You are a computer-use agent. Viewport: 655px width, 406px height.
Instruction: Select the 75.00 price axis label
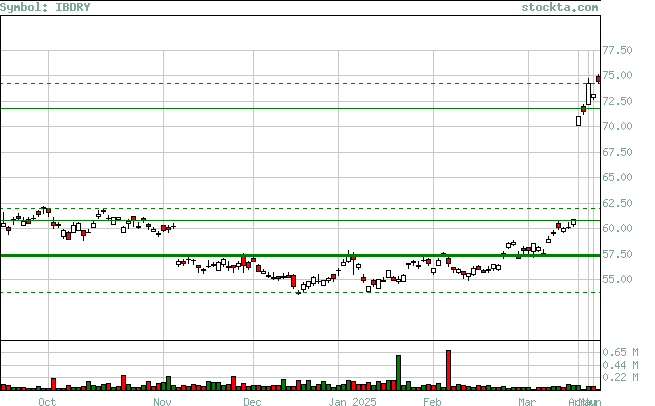617,75
